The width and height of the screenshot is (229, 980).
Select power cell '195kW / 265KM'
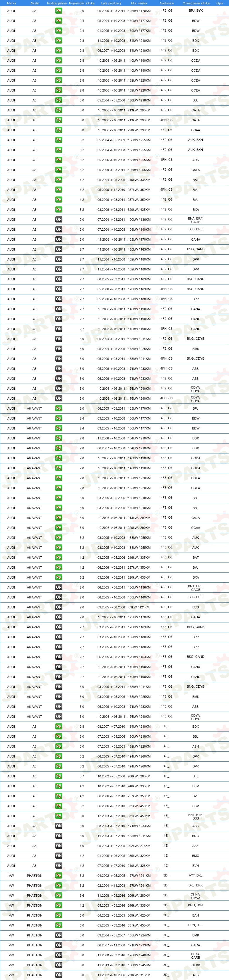pos(139,170)
